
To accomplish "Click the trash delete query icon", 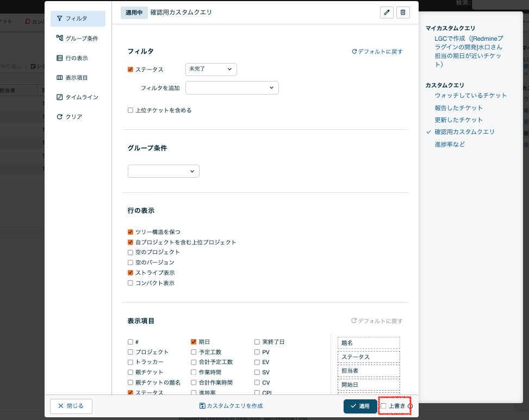I will click(x=403, y=12).
